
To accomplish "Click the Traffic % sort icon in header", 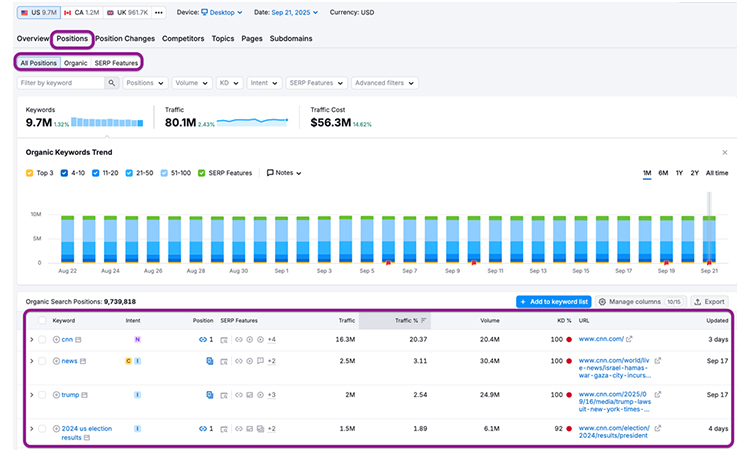I will (x=423, y=320).
